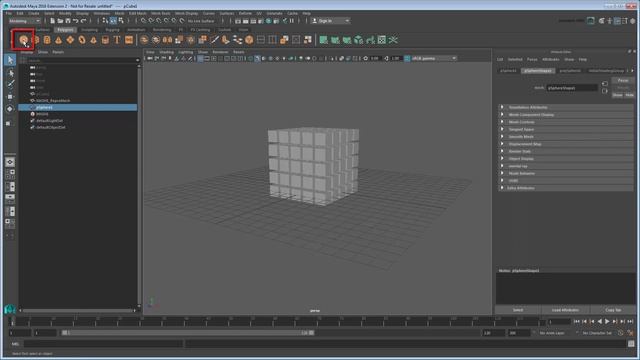640x360 pixels.
Task: Click the Type text tool T icon
Action: [x=117, y=40]
